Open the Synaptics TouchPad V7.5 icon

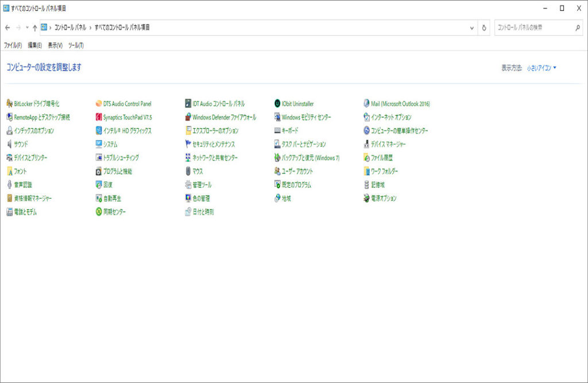tap(99, 117)
